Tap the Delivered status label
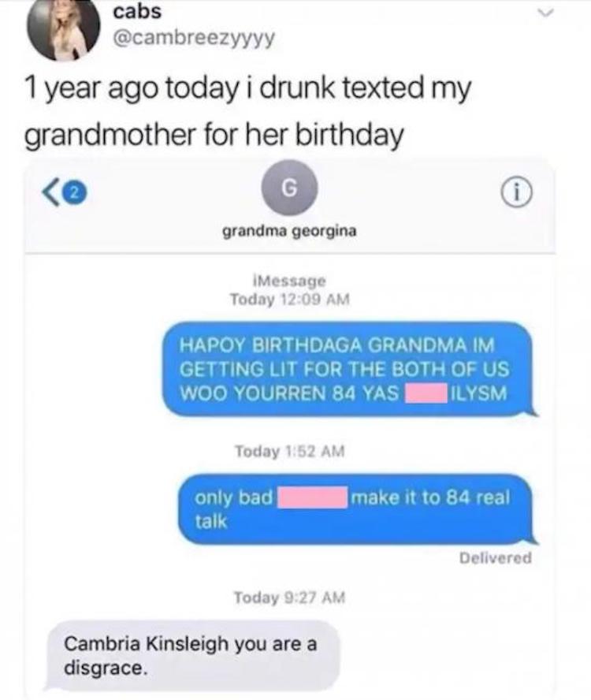The height and width of the screenshot is (700, 591). [496, 558]
